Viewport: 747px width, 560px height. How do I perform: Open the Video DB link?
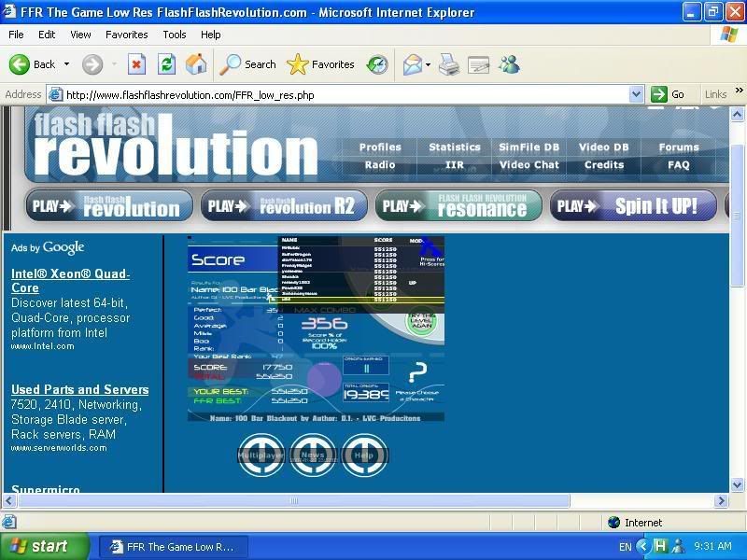[603, 147]
